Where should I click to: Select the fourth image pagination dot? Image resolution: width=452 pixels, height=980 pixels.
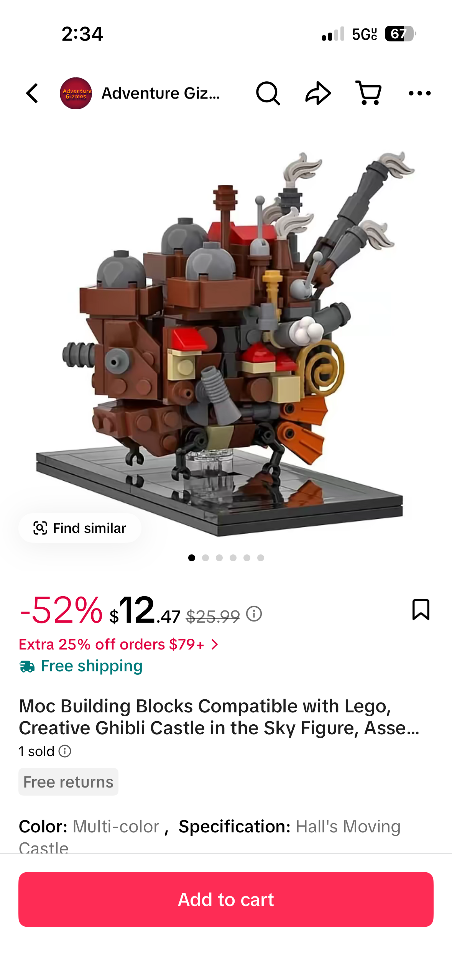233,558
